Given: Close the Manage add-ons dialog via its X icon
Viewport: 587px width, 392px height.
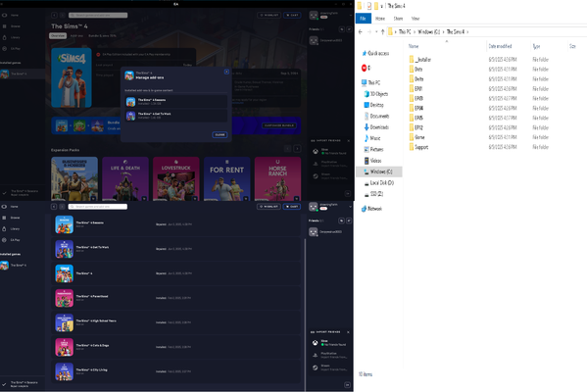Looking at the screenshot, I should pyautogui.click(x=226, y=72).
